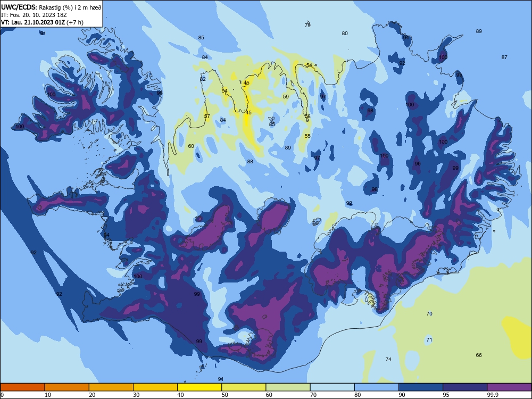Click the offshore value 74

pos(388,359)
